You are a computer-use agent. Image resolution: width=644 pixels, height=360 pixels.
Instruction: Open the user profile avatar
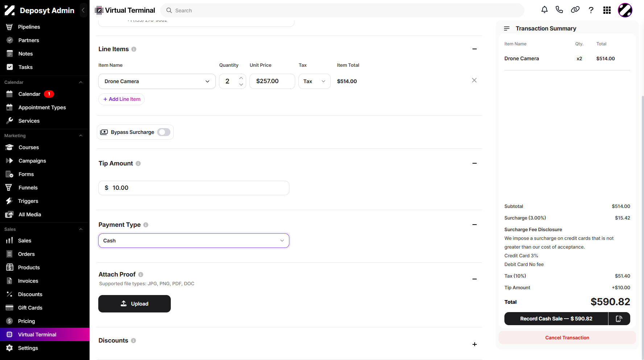coord(625,10)
